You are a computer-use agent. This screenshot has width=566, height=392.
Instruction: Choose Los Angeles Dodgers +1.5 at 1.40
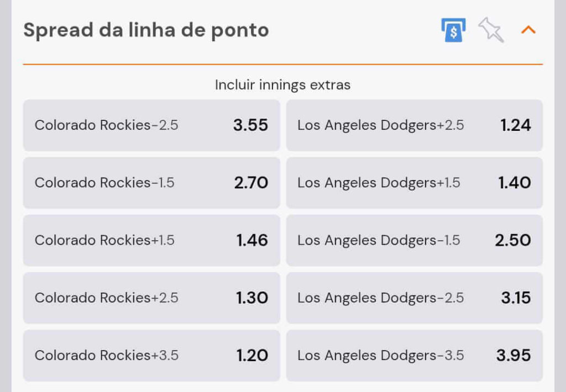[x=415, y=183]
